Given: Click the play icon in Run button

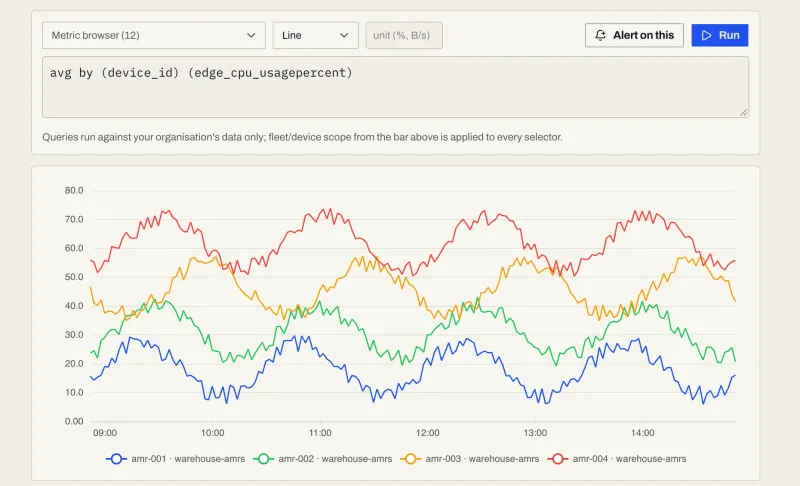Looking at the screenshot, I should tap(707, 35).
